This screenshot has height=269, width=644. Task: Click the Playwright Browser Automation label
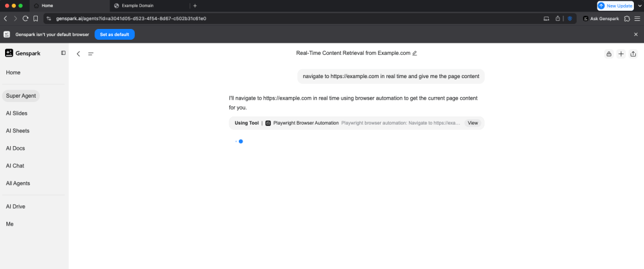pos(306,123)
